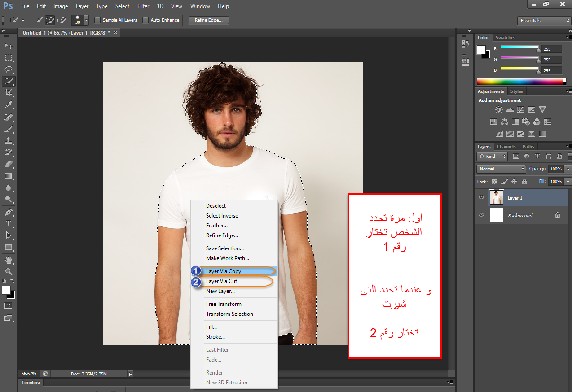
Task: Hide Layer 1 using its eye icon
Action: 481,198
